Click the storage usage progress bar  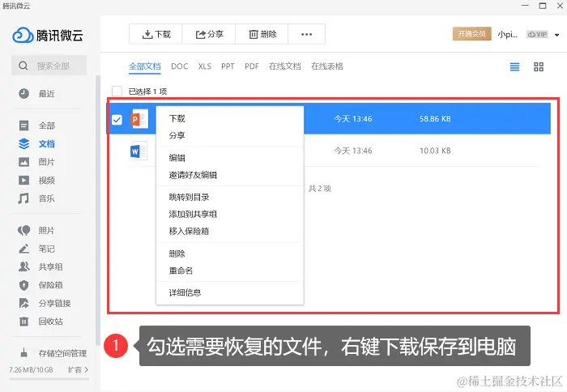(x=49, y=379)
